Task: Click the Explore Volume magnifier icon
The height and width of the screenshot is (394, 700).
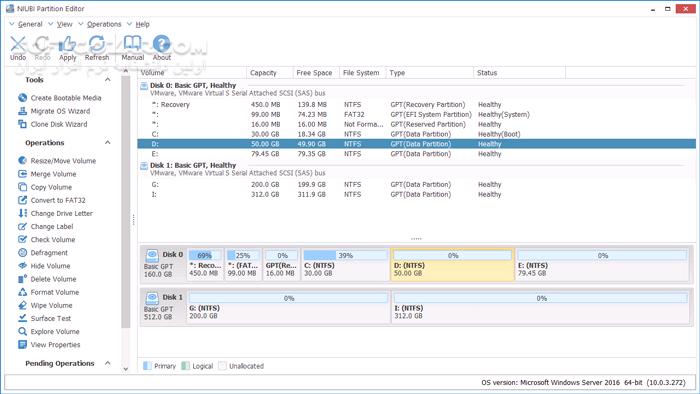Action: (22, 332)
